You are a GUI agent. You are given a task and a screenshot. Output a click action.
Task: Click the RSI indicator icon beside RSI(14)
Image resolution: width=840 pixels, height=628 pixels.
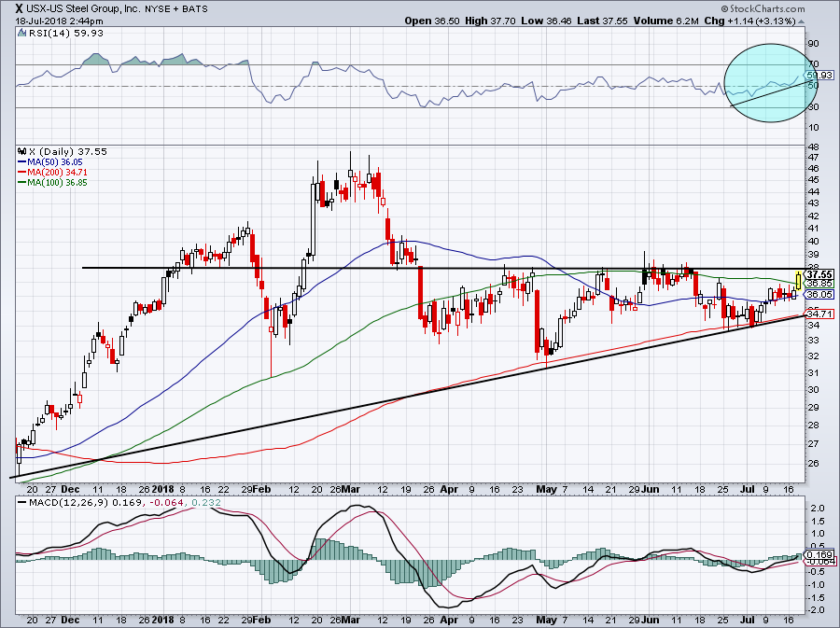[x=21, y=34]
